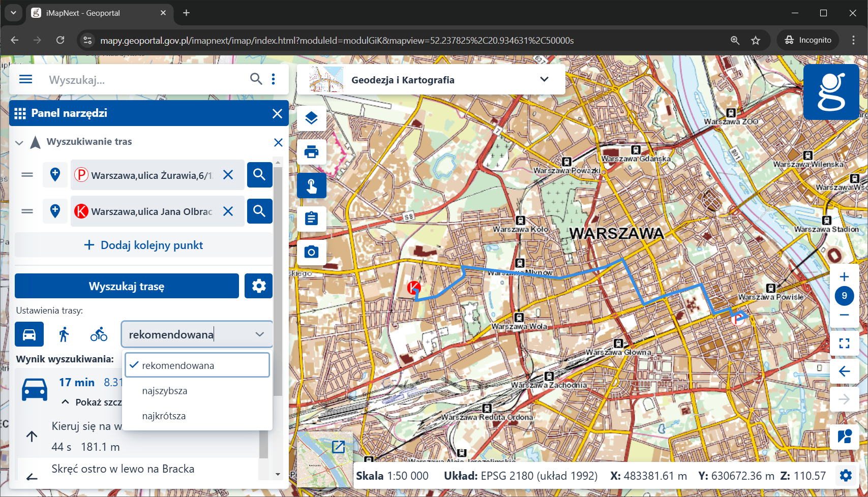868x497 pixels.
Task: Click the browser address bar URL
Action: [337, 40]
